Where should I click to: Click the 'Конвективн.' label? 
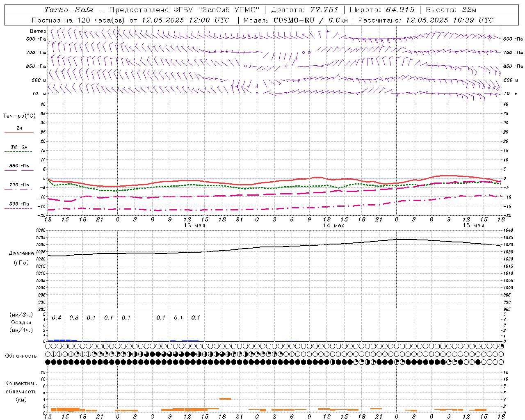(x=21, y=383)
